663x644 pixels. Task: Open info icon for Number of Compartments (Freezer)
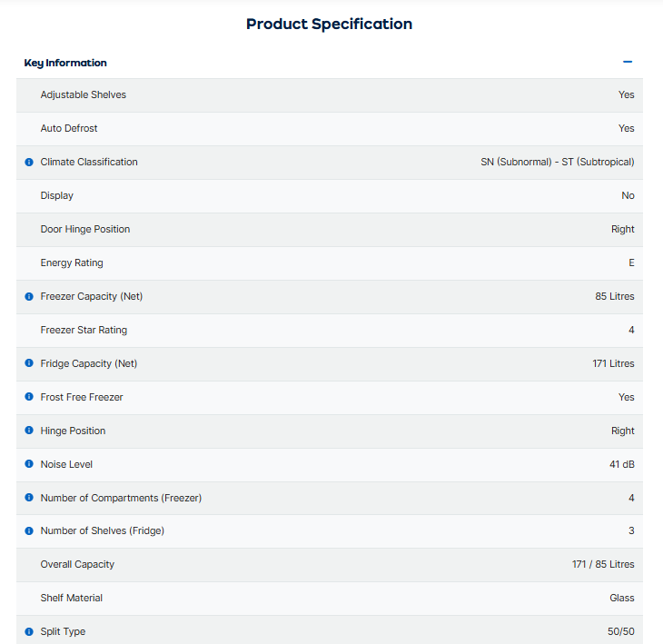coord(29,497)
